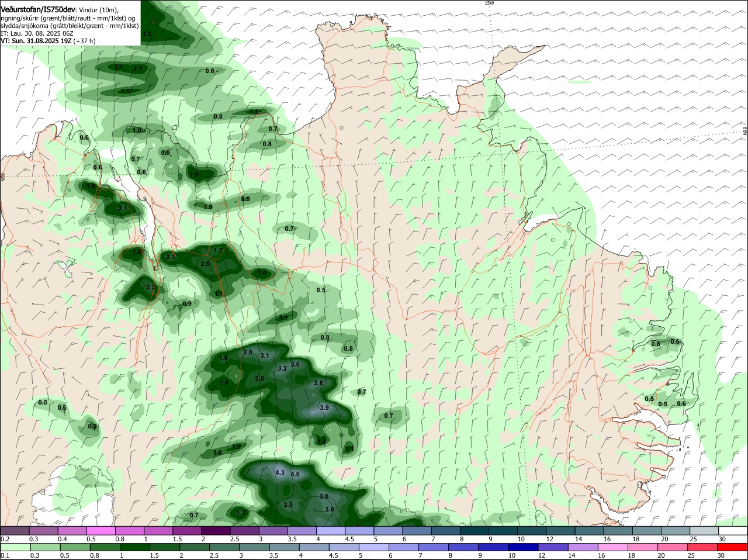Click the 1.8 precipitation value on the map
Image resolution: width=748 pixels, height=560 pixels.
click(223, 358)
